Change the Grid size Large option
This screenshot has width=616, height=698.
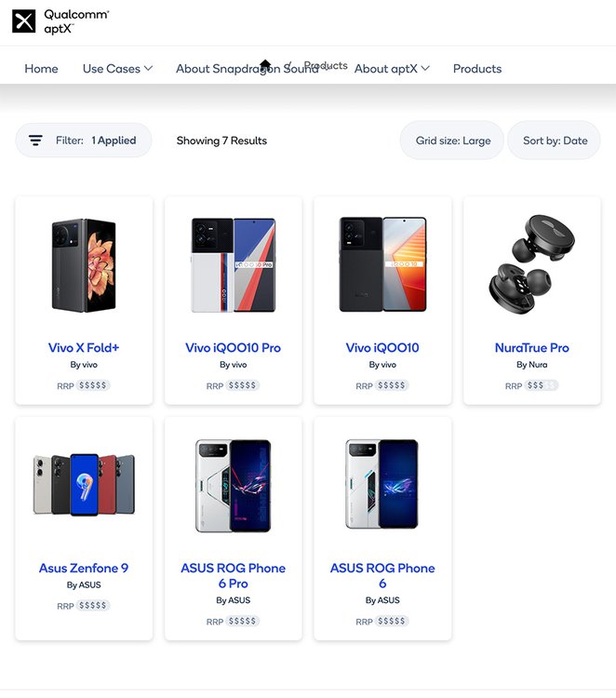point(453,141)
